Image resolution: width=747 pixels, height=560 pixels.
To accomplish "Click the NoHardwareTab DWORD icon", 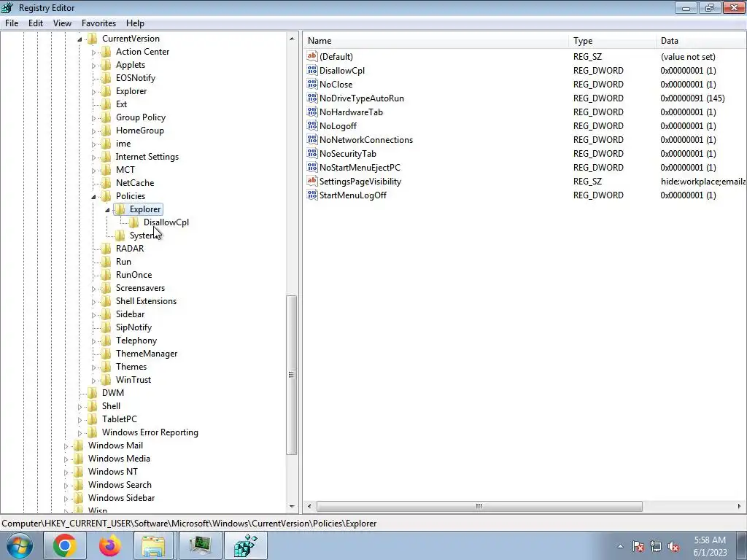I will tap(312, 112).
